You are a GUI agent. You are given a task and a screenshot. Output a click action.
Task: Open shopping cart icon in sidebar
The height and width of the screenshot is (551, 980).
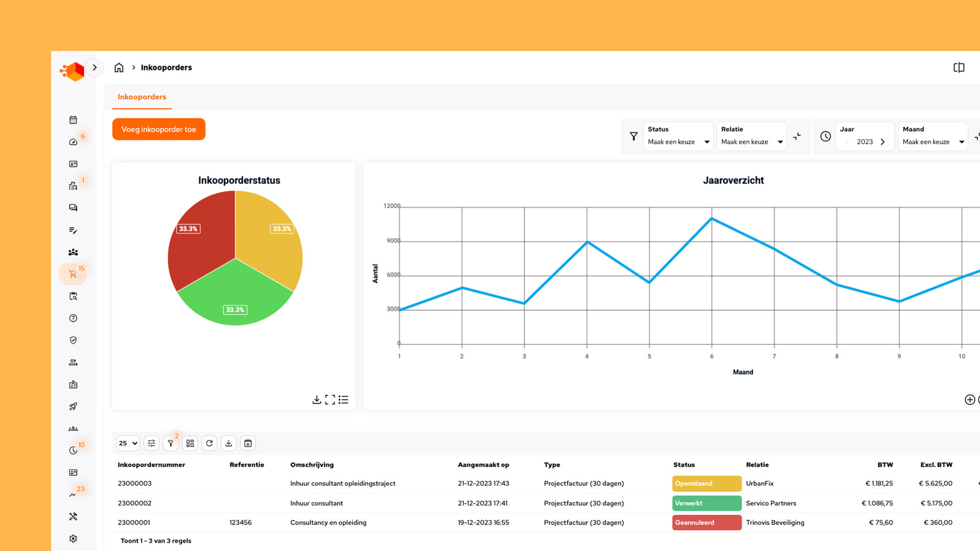tap(72, 274)
